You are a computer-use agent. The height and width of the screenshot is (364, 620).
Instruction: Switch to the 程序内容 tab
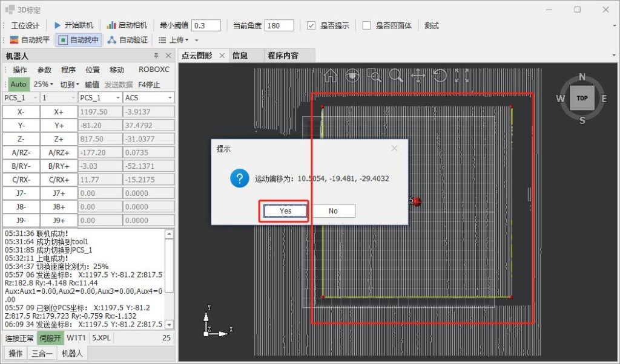pos(283,56)
